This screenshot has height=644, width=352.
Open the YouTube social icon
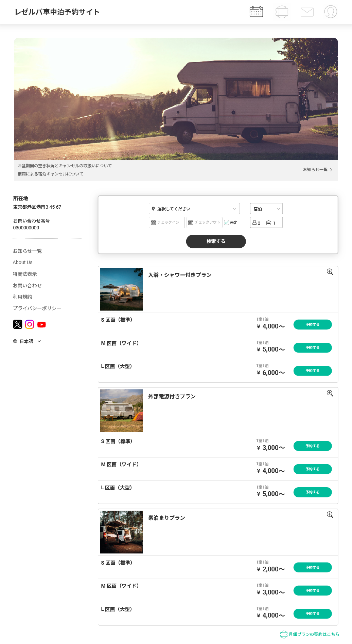(x=41, y=325)
